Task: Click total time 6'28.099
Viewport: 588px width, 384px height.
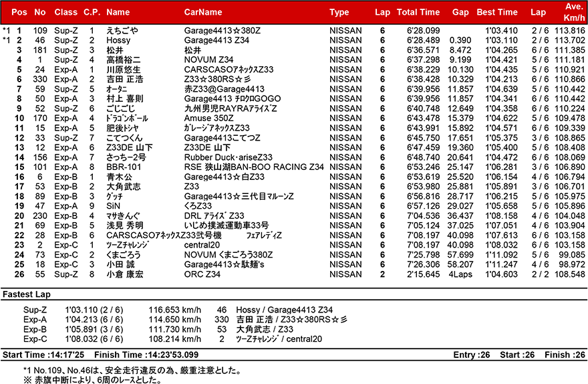Action: coord(423,30)
